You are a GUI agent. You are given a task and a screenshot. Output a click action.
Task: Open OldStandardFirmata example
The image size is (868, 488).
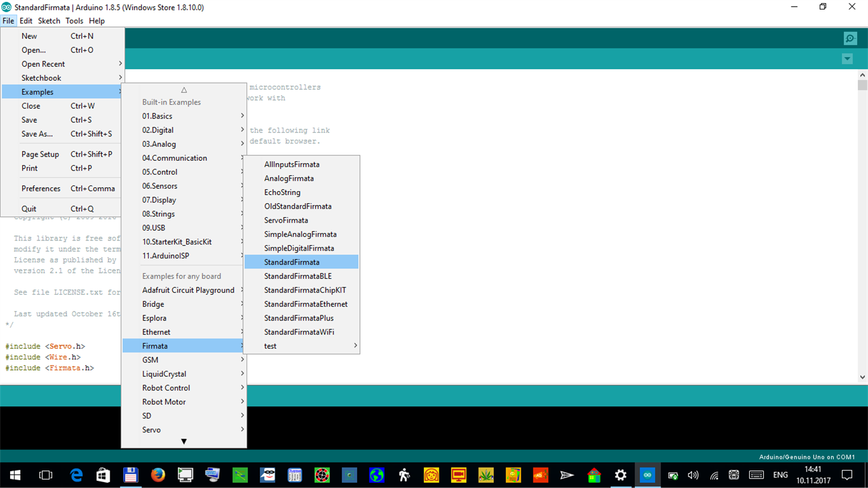[x=301, y=206]
